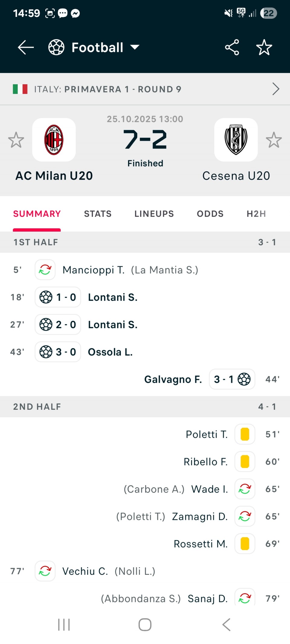
Task: Tap Rossetti M. player name
Action: 201,544
